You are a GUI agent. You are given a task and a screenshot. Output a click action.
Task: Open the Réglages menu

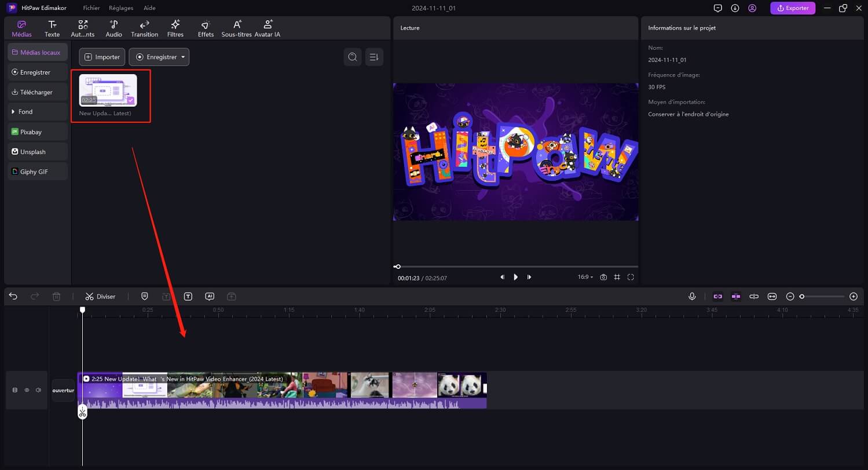pyautogui.click(x=121, y=8)
